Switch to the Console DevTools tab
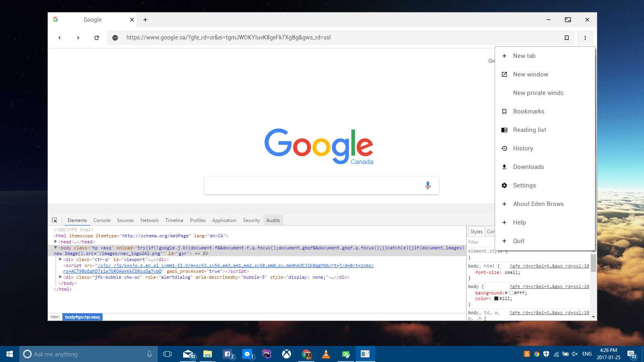Image resolution: width=644 pixels, height=362 pixels. click(x=102, y=220)
